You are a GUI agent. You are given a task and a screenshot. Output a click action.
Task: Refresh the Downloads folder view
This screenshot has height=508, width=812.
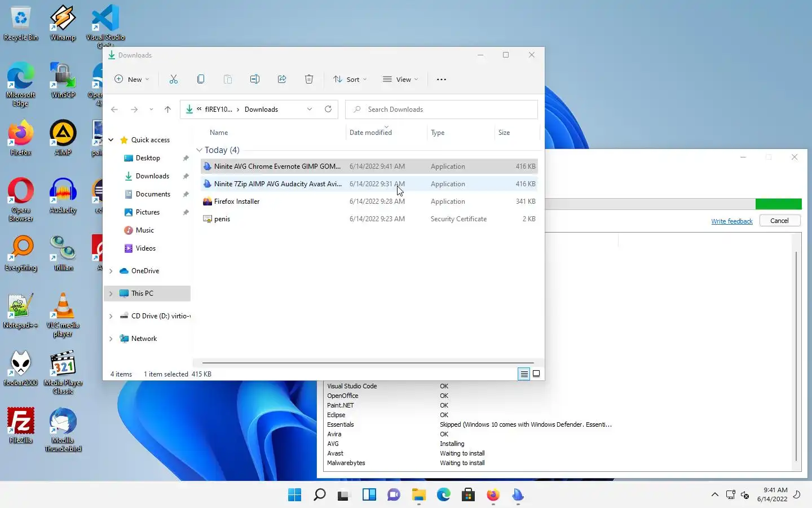pyautogui.click(x=328, y=109)
